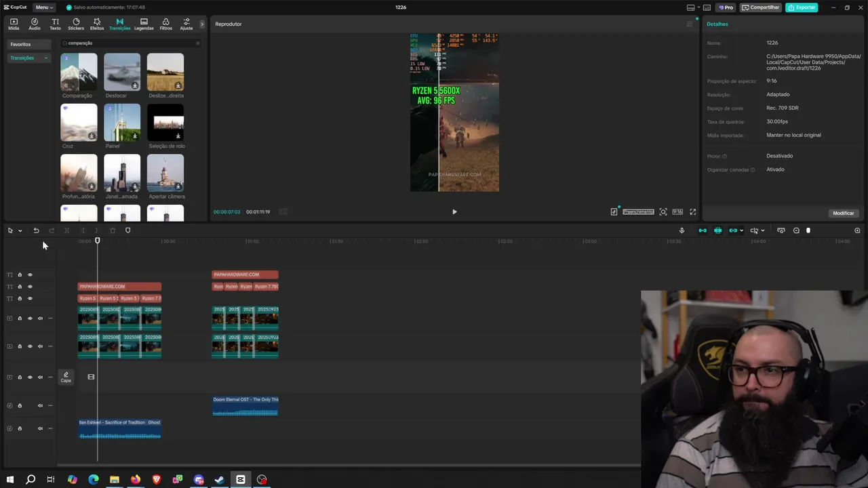The width and height of the screenshot is (868, 488).
Task: Click the Preenchimento button in player
Action: (638, 211)
